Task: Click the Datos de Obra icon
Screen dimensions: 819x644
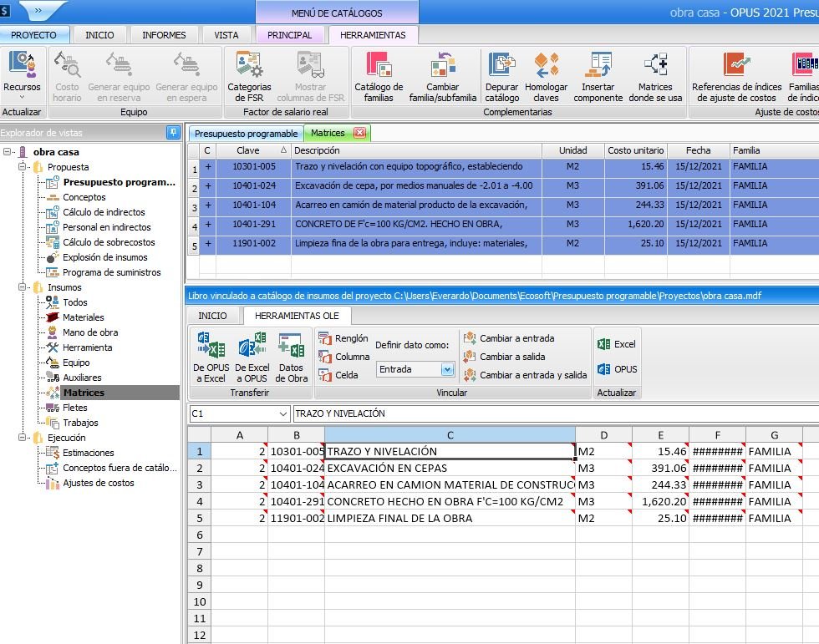Action: [x=291, y=357]
